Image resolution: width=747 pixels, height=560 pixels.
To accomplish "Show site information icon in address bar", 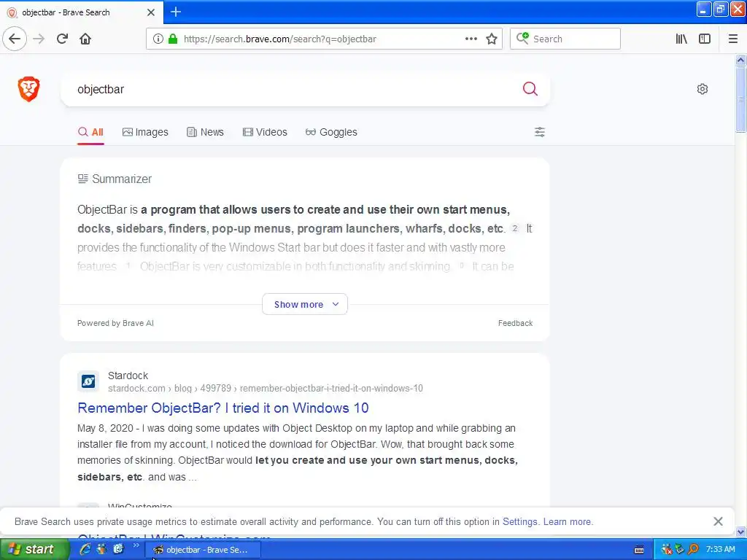I will pyautogui.click(x=158, y=39).
